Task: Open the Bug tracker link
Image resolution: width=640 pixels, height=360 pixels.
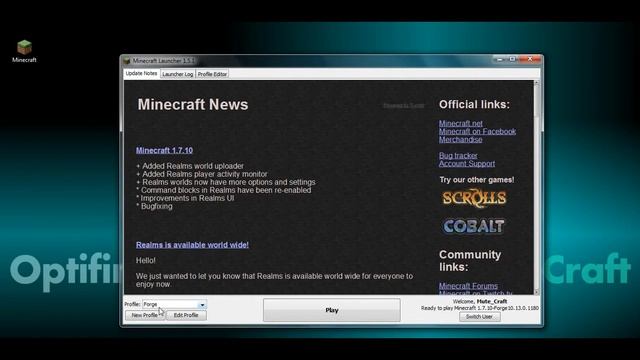Action: tap(458, 156)
